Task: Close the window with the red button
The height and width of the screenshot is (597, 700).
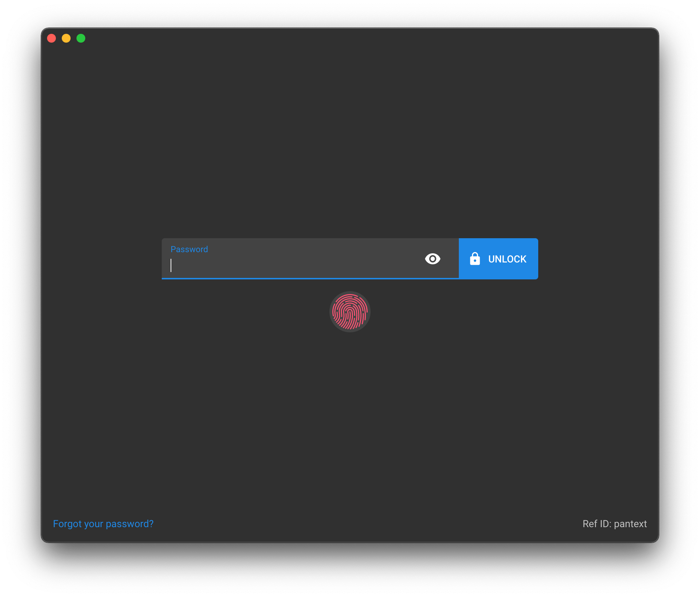Action: point(51,38)
